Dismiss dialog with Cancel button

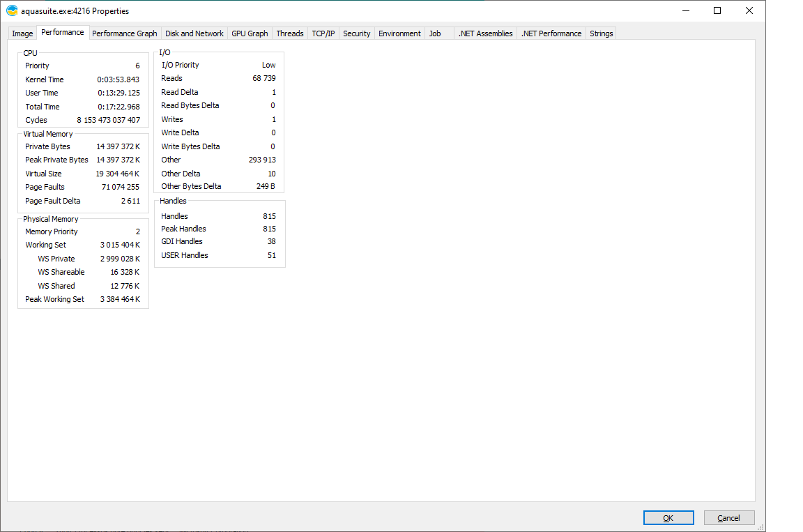pyautogui.click(x=728, y=517)
